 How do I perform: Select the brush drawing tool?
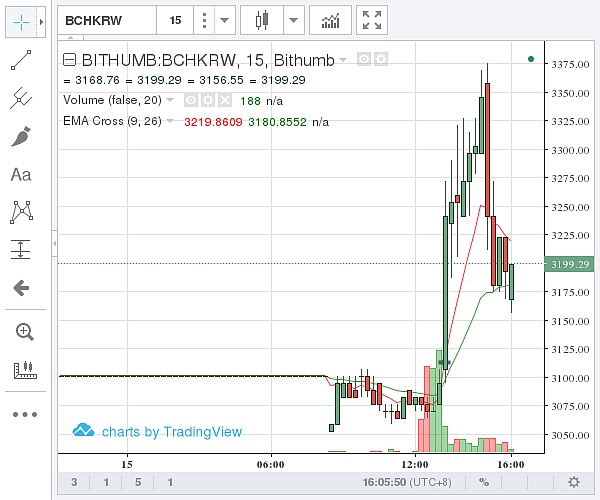(x=21, y=137)
